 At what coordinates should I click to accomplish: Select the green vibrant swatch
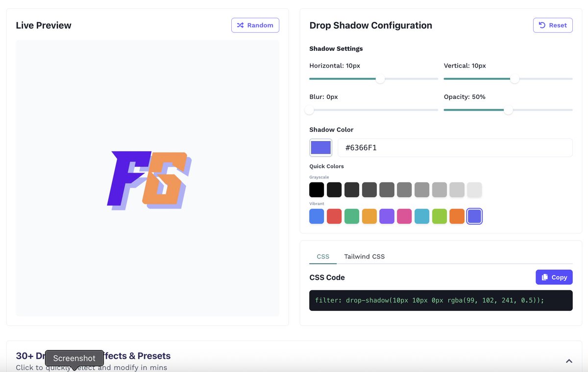tap(352, 216)
